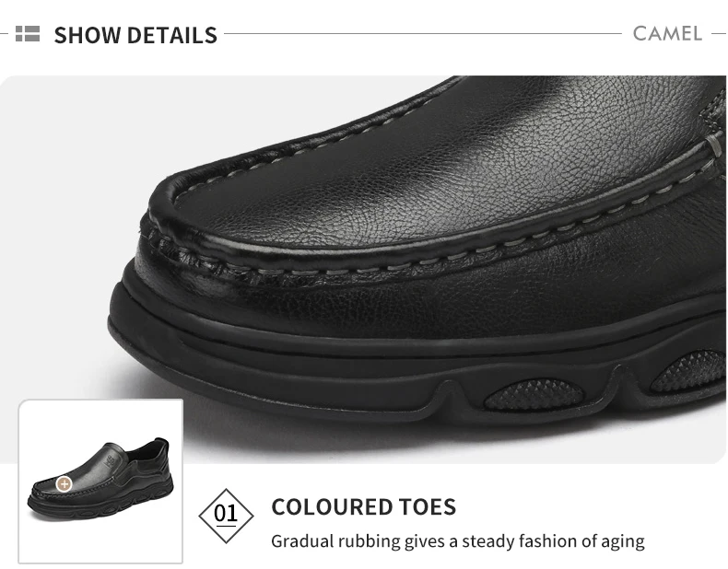The height and width of the screenshot is (569, 728).
Task: Open the small black shoe thumbnail
Action: [x=100, y=482]
